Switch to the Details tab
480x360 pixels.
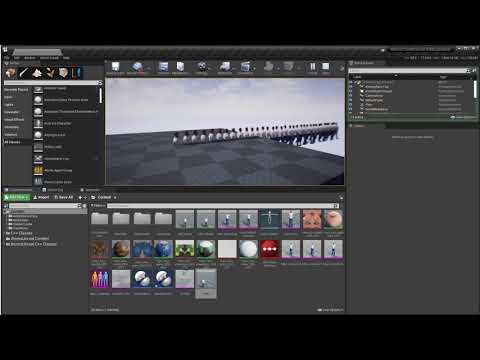click(359, 126)
